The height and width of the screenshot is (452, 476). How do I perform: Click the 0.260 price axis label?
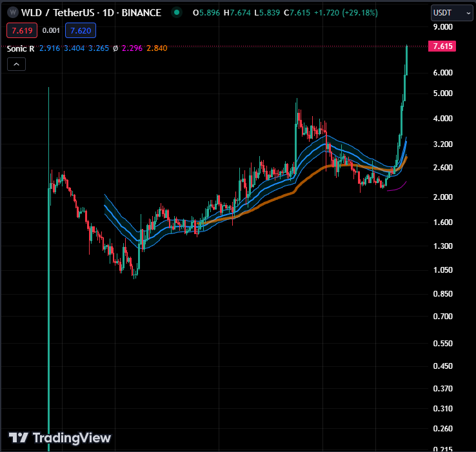coord(443,429)
